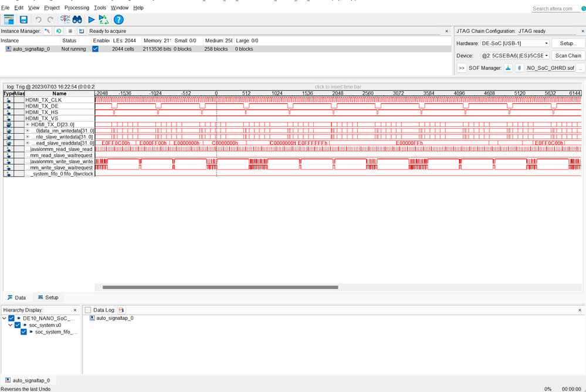Viewport: 586px width, 392px height.
Task: Save the SignalTap file with floppy icon
Action: tap(23, 20)
